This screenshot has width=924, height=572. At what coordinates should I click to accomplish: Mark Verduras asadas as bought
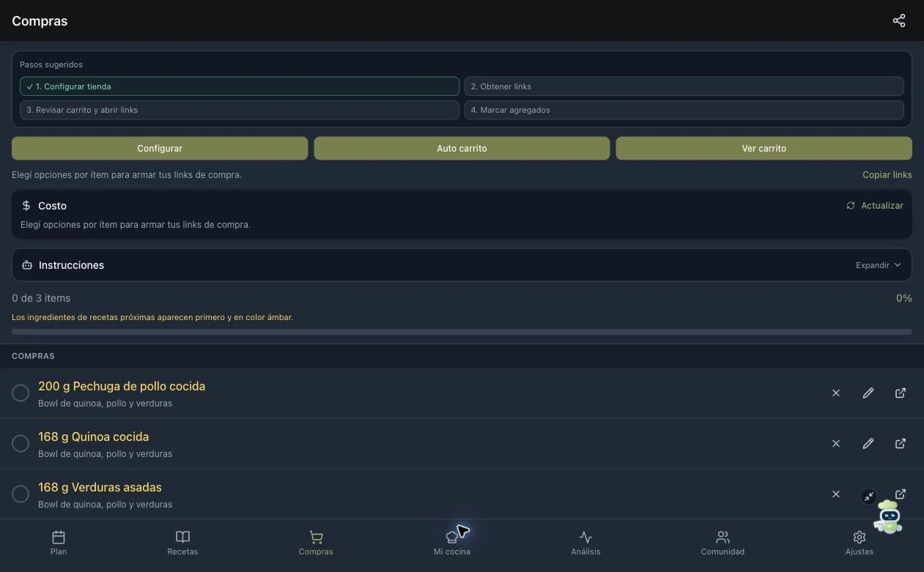point(21,494)
